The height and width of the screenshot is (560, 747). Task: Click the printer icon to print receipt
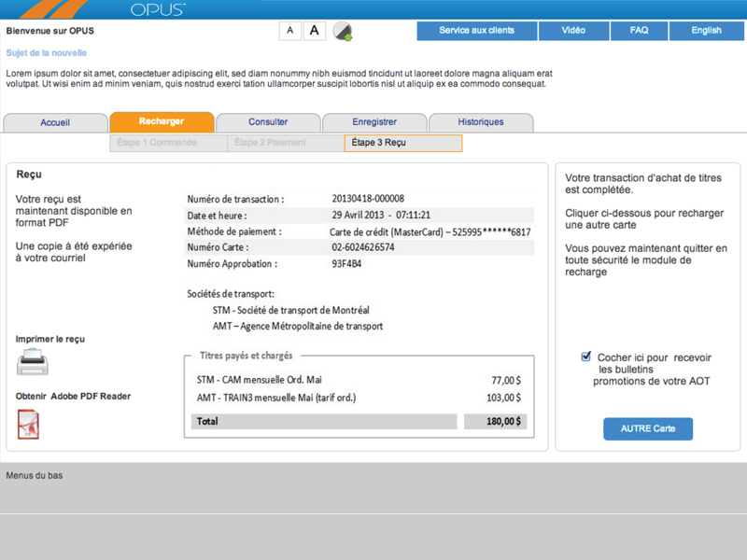pos(33,362)
